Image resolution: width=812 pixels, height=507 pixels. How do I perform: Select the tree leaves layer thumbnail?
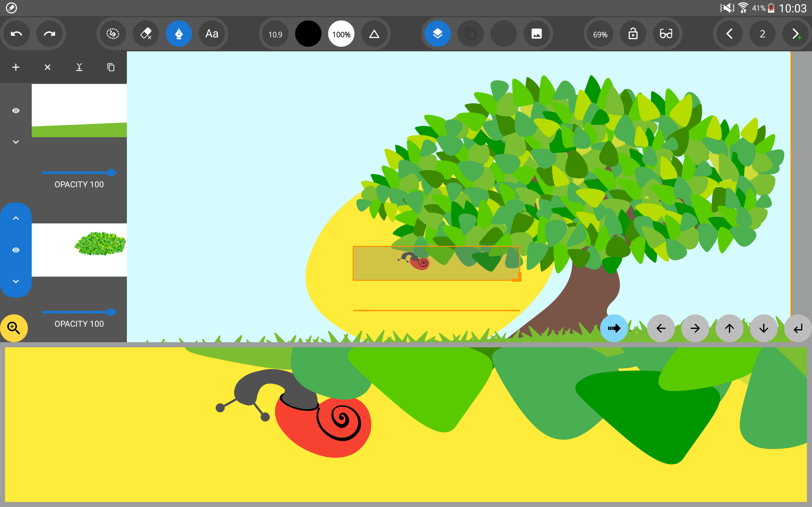pos(79,250)
